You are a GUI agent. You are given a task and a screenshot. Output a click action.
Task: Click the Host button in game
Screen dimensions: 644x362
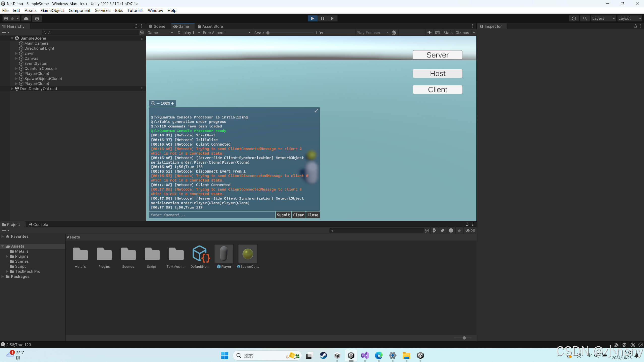click(x=438, y=74)
